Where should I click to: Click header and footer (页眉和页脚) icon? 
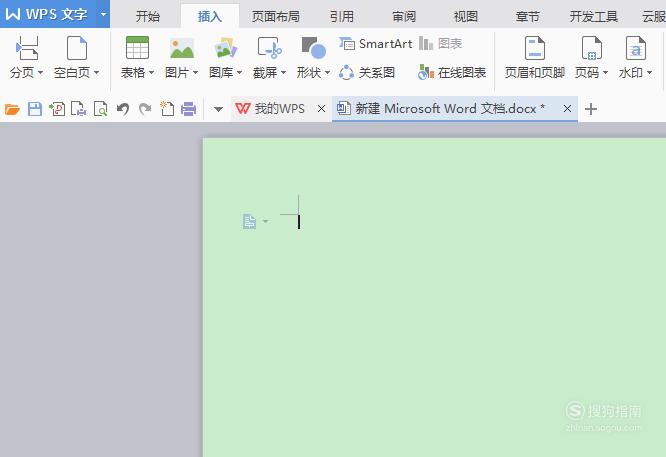tap(535, 48)
